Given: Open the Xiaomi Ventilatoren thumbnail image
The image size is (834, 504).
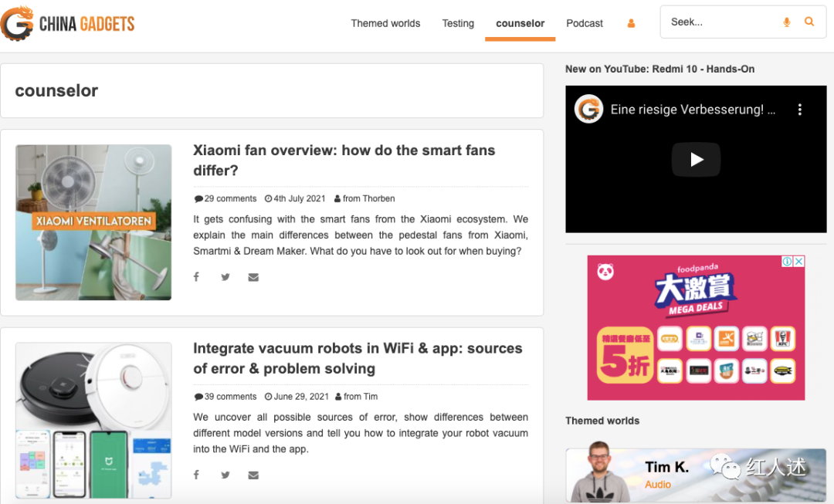Looking at the screenshot, I should [x=93, y=222].
